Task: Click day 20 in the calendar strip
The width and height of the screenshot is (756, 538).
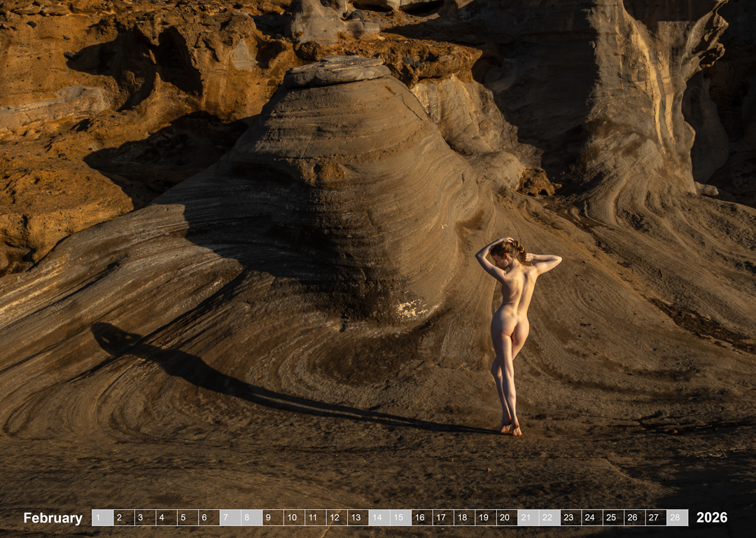Action: click(507, 518)
